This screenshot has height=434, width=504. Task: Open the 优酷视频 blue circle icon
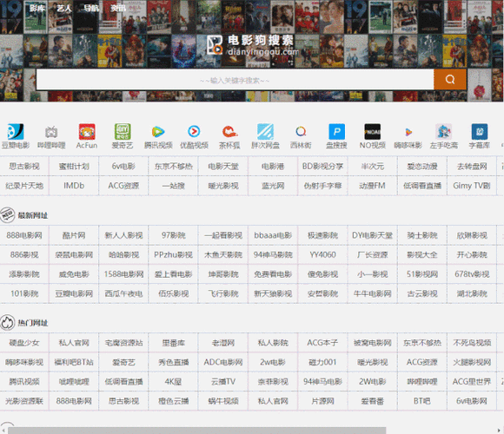(194, 132)
